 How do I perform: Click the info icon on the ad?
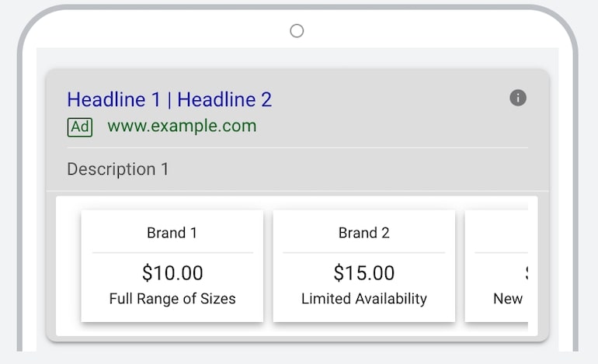[x=518, y=98]
